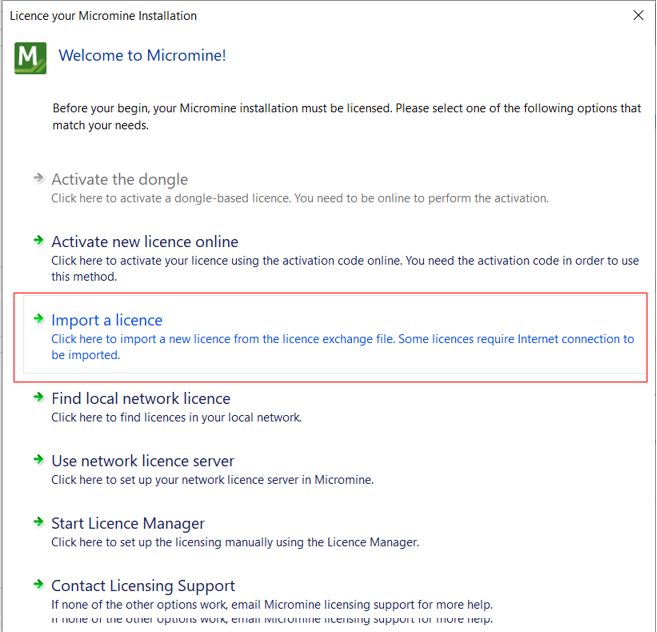Click green arrow beside Use network licence server
657x632 pixels.
[x=39, y=459]
